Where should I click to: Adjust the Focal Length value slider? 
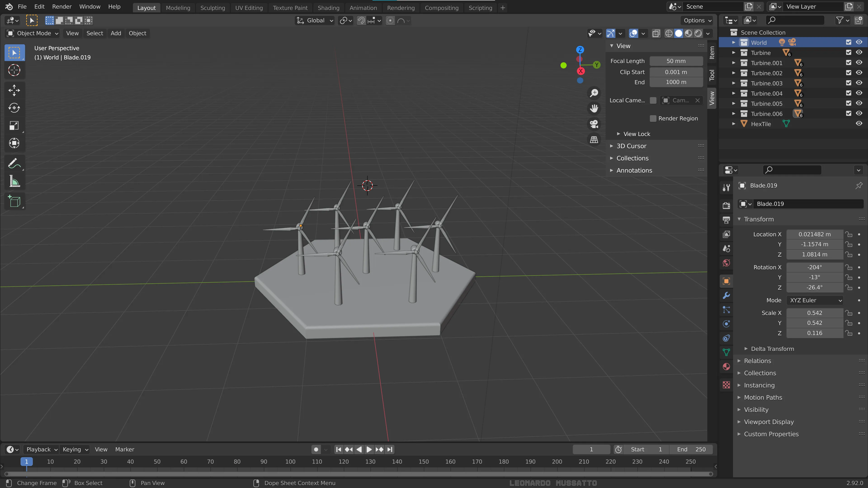pos(676,61)
